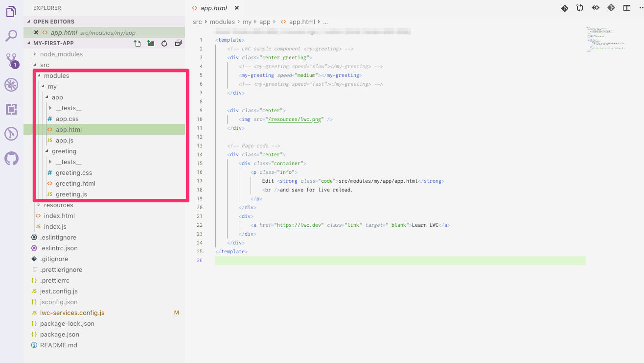
Task: Open Source Control view with badge 1
Action: (x=11, y=60)
